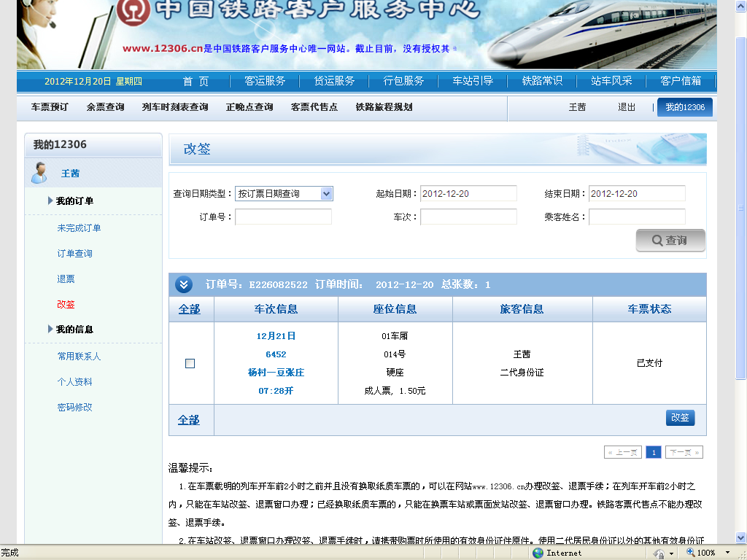Open the 行包服务 menu
Viewport: 747px width, 560px height.
pyautogui.click(x=403, y=81)
